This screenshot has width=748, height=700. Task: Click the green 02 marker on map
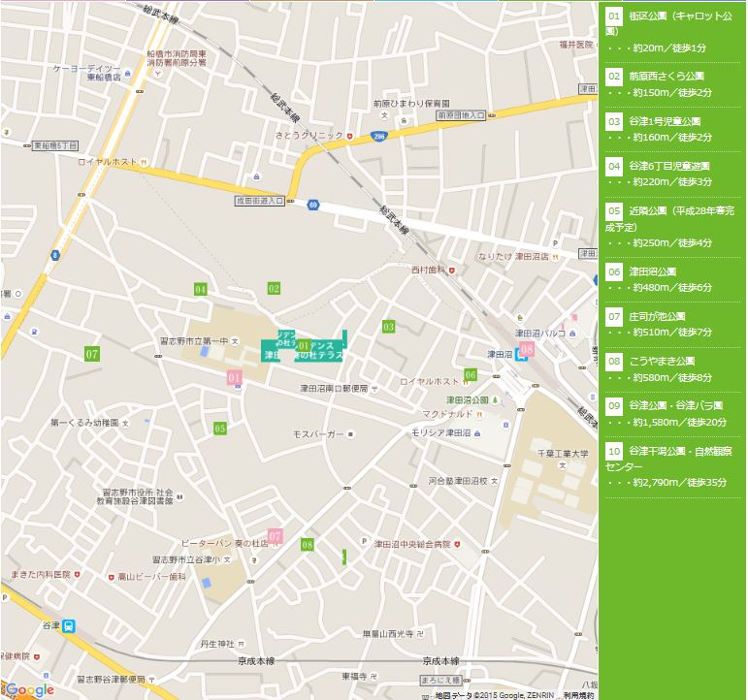274,288
